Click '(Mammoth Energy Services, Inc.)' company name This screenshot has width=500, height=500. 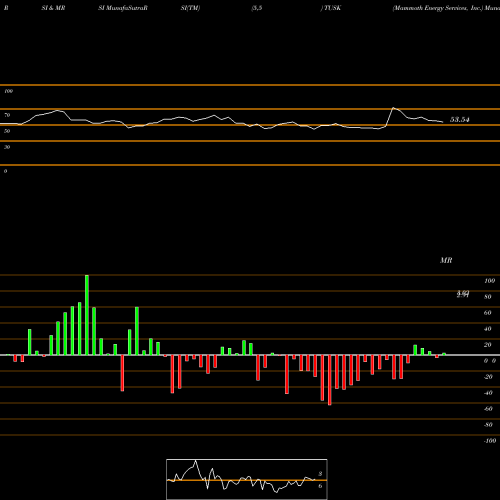438,8
